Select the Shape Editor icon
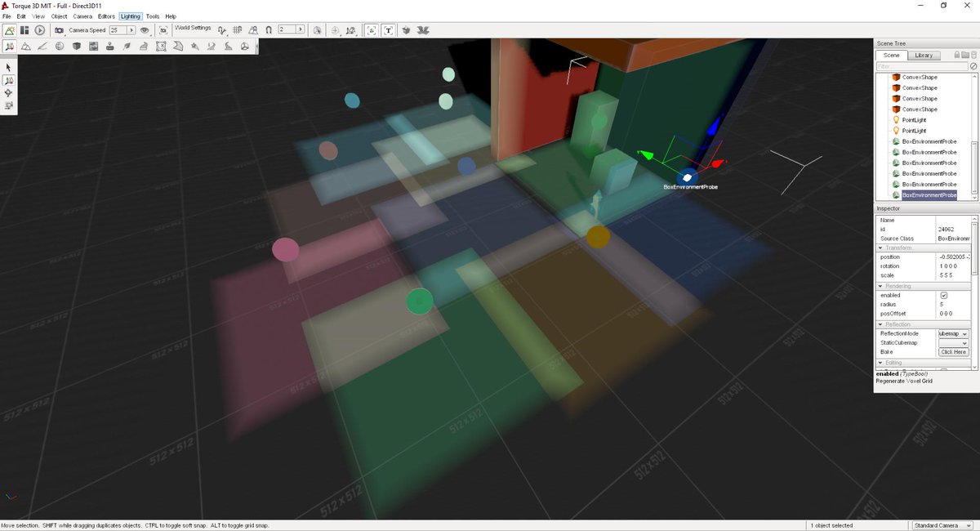Screen dimensions: 980x531 244,46
